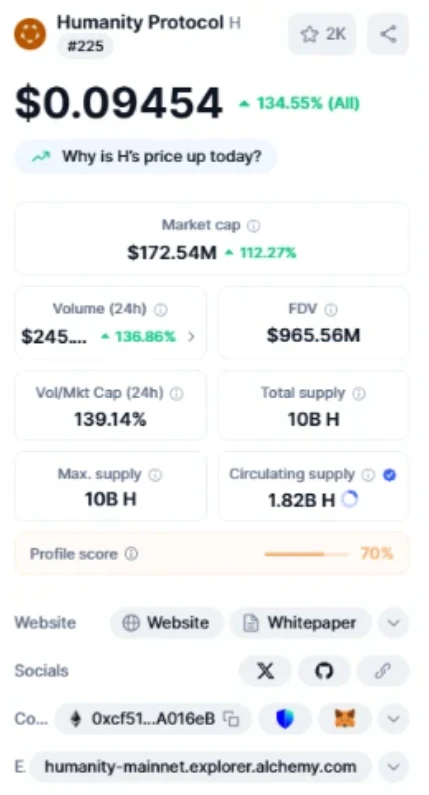Open the GitHub social icon
The height and width of the screenshot is (795, 429).
click(x=324, y=671)
